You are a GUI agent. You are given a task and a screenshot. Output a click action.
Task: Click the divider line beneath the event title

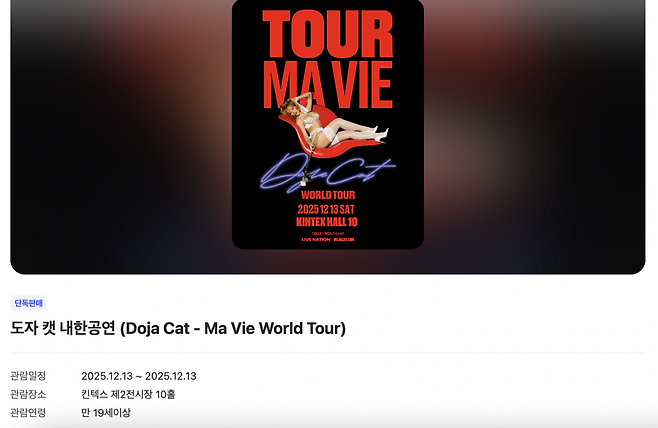(328, 353)
